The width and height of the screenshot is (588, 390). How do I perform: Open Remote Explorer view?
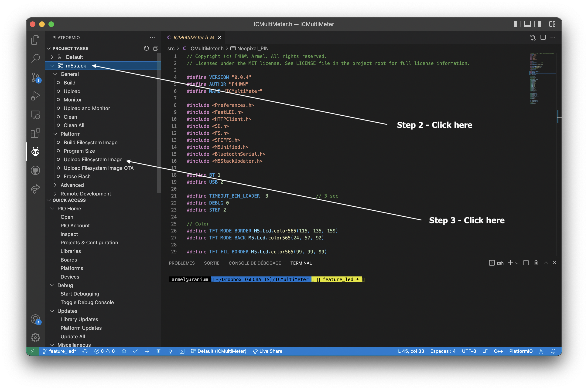click(x=35, y=115)
